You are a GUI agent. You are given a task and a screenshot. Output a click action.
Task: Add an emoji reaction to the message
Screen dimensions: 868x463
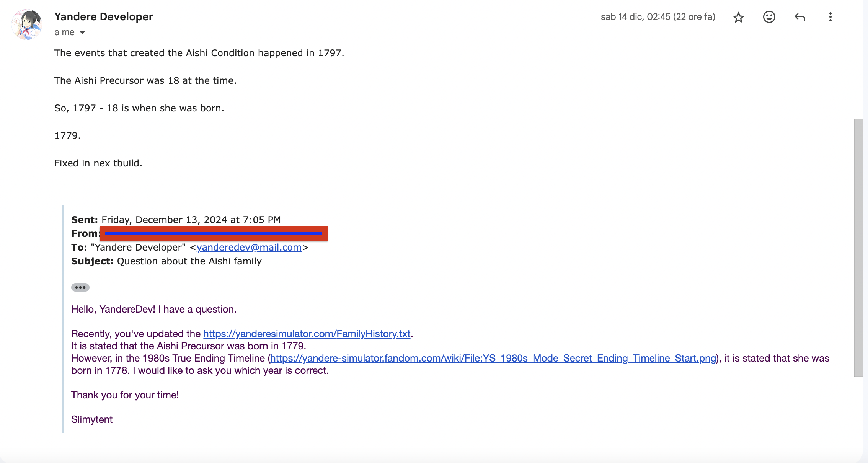point(769,17)
